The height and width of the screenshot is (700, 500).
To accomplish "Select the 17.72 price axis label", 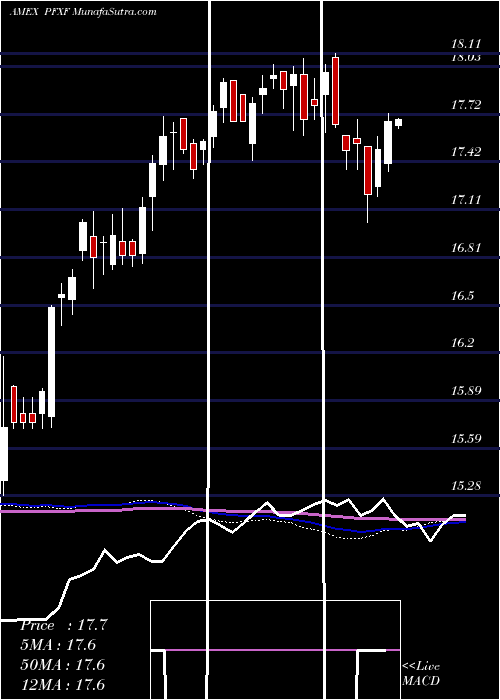I will click(466, 105).
